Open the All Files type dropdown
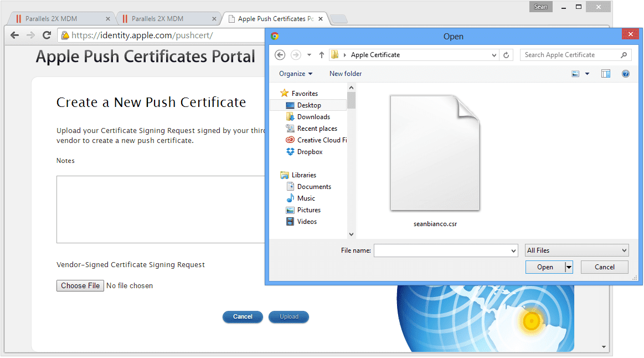Screen dimensions: 644x358 point(576,250)
